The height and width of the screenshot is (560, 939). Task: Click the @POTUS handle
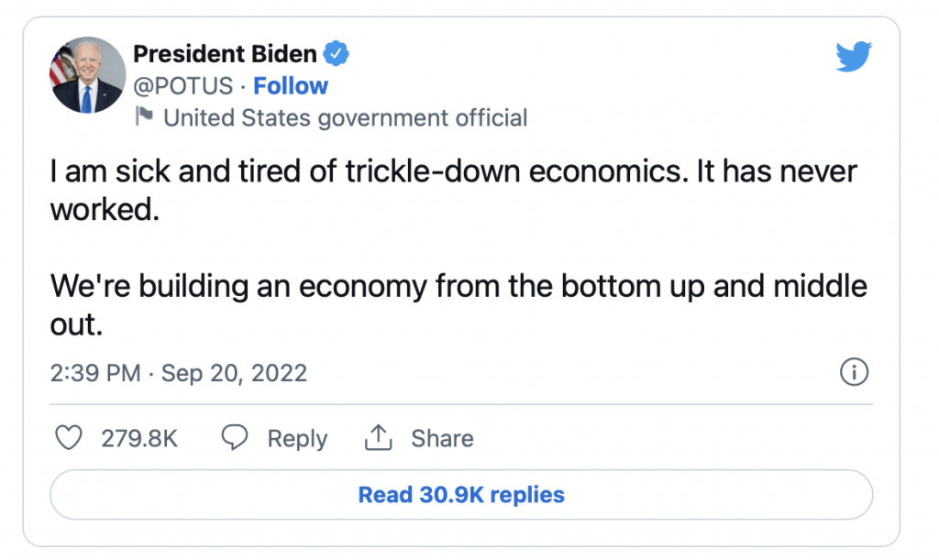(x=184, y=86)
